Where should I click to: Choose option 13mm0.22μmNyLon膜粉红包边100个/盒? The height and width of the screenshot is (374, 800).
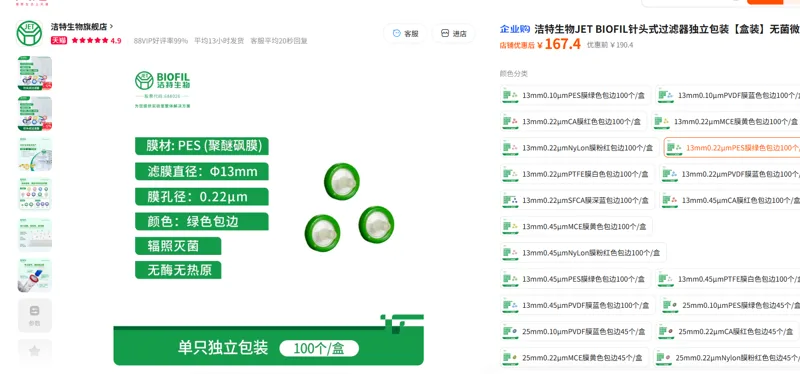click(580, 148)
